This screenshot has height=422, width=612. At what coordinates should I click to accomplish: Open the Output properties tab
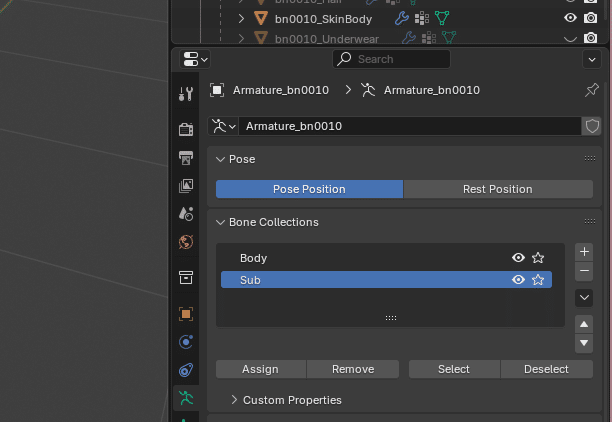pyautogui.click(x=186, y=158)
